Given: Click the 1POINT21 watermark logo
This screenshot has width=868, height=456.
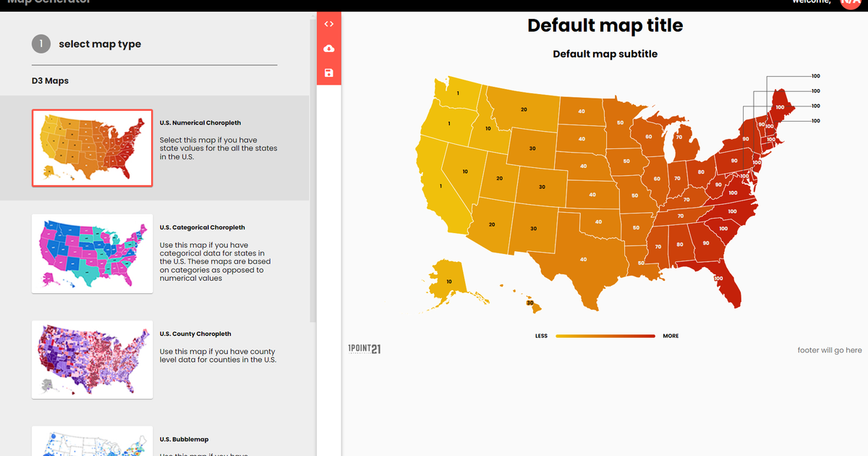Looking at the screenshot, I should coord(364,348).
